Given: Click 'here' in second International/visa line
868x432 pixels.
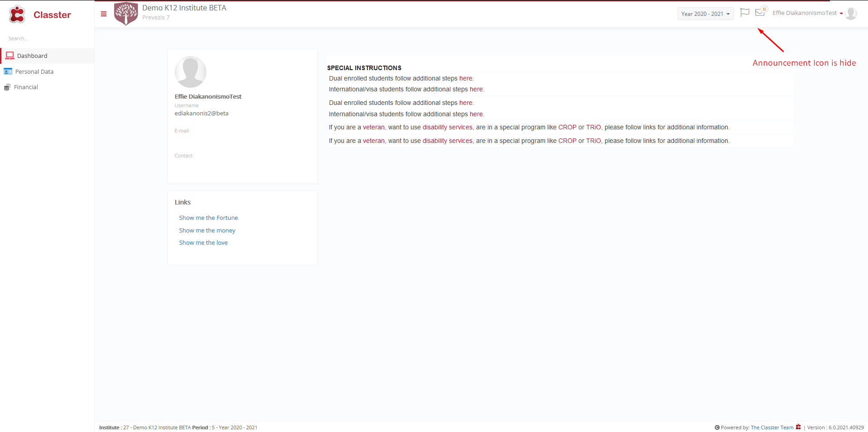Looking at the screenshot, I should point(476,114).
